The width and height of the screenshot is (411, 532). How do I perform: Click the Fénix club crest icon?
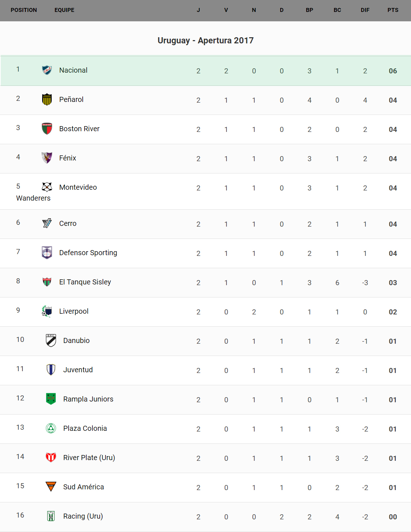[x=47, y=158]
